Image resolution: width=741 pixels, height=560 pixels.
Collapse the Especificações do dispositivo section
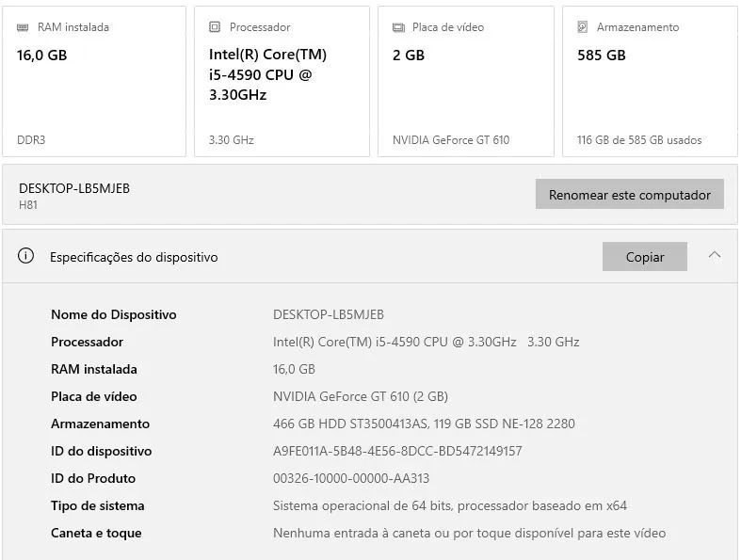(715, 255)
